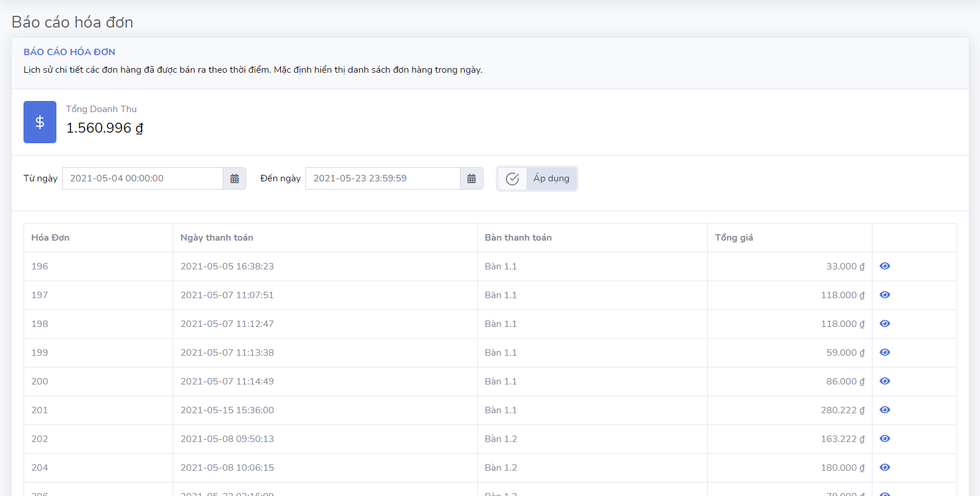Select invoice number 204 cell
The width and height of the screenshot is (980, 496).
pos(98,468)
